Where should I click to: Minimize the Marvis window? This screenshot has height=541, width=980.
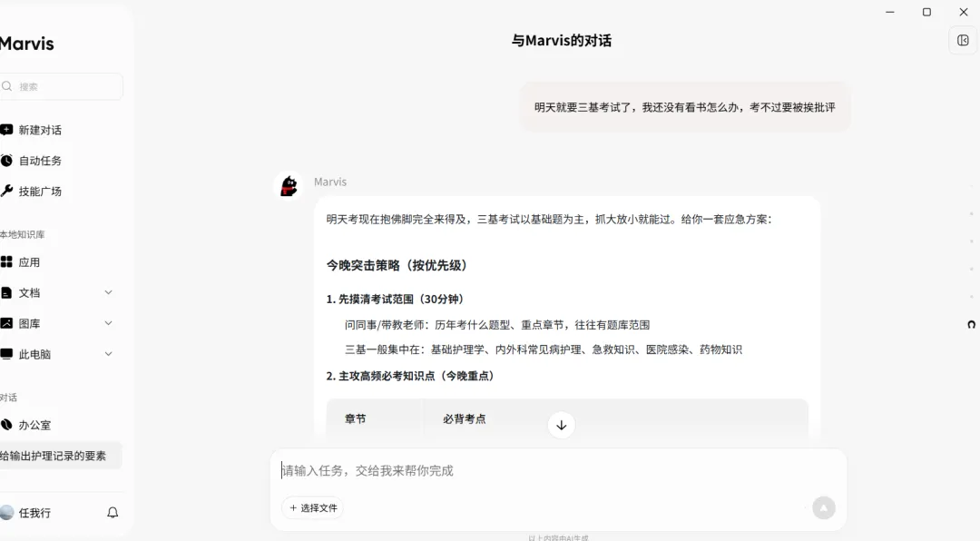click(890, 12)
